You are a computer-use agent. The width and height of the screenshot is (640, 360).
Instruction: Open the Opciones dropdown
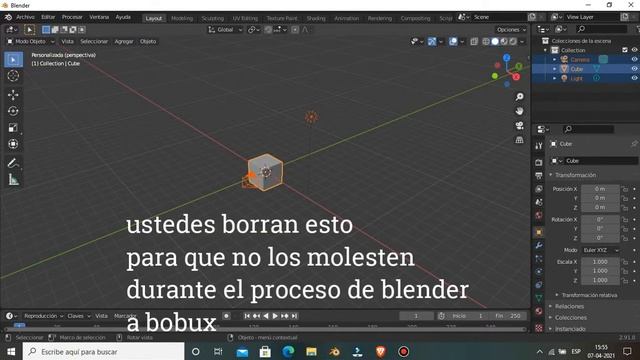(x=511, y=29)
